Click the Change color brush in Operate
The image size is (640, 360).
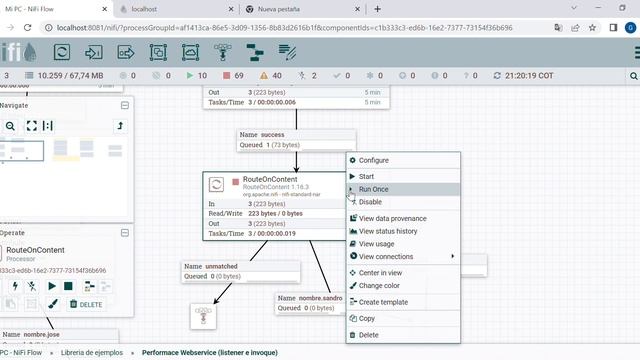53,304
